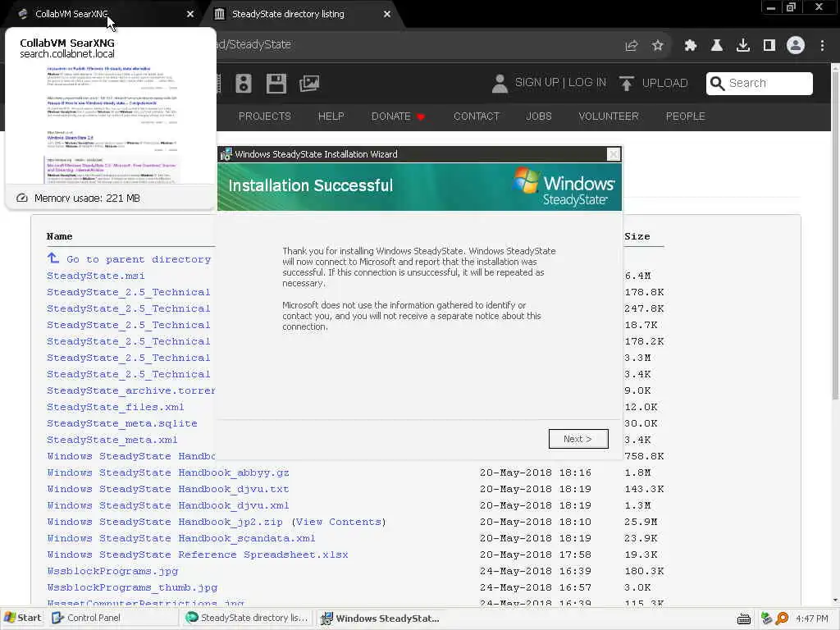Open the CONTACT nav item

pyautogui.click(x=477, y=116)
